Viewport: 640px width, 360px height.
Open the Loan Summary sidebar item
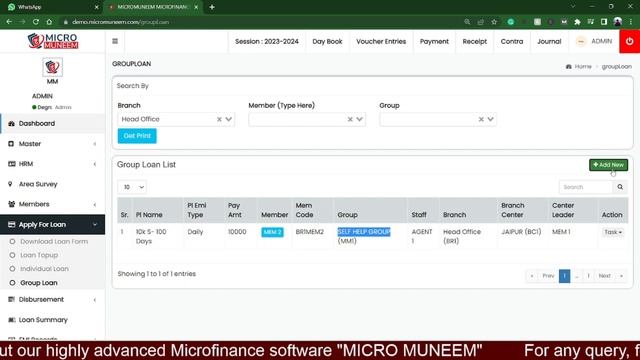[x=52, y=320]
